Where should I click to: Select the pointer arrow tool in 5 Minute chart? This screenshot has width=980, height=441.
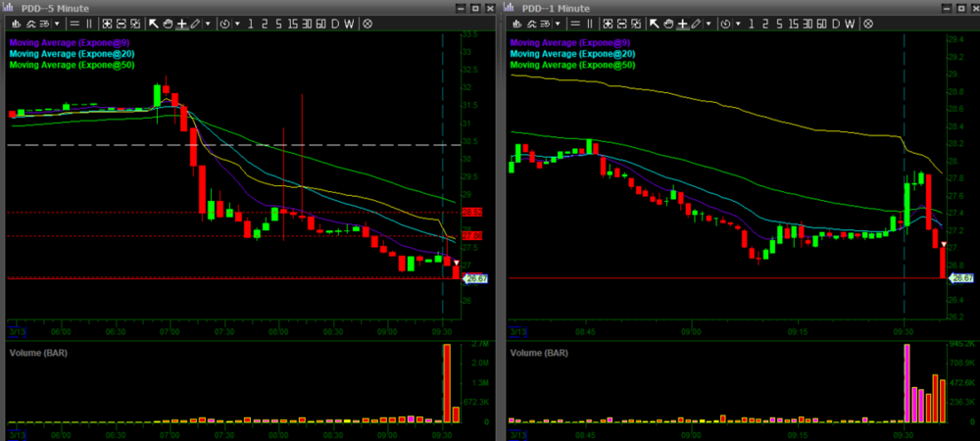pos(154,23)
